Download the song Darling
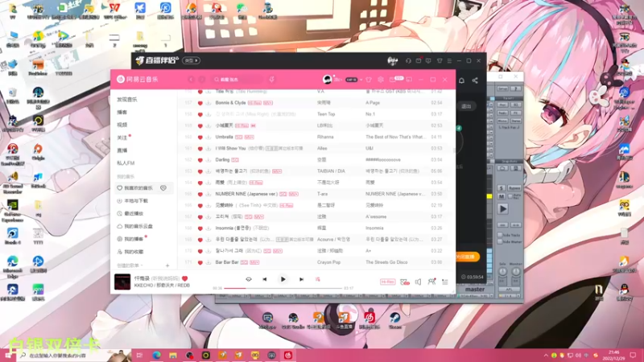The height and width of the screenshot is (362, 644). [208, 160]
